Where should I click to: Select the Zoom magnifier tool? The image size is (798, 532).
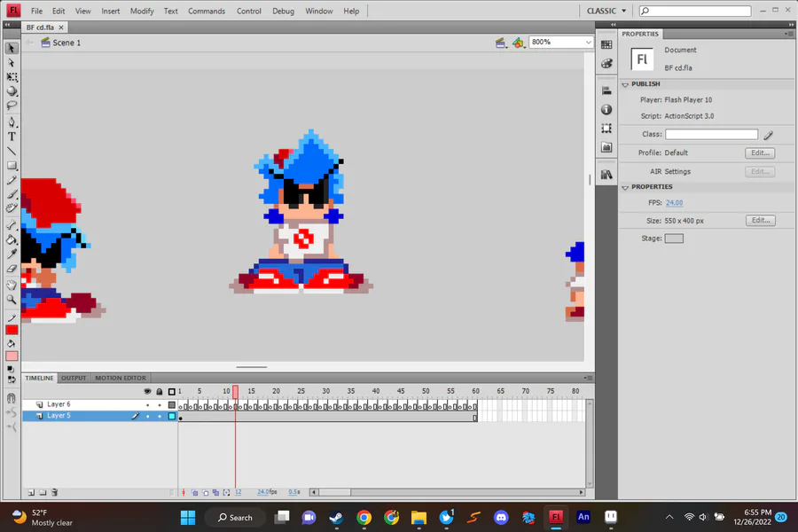12,299
